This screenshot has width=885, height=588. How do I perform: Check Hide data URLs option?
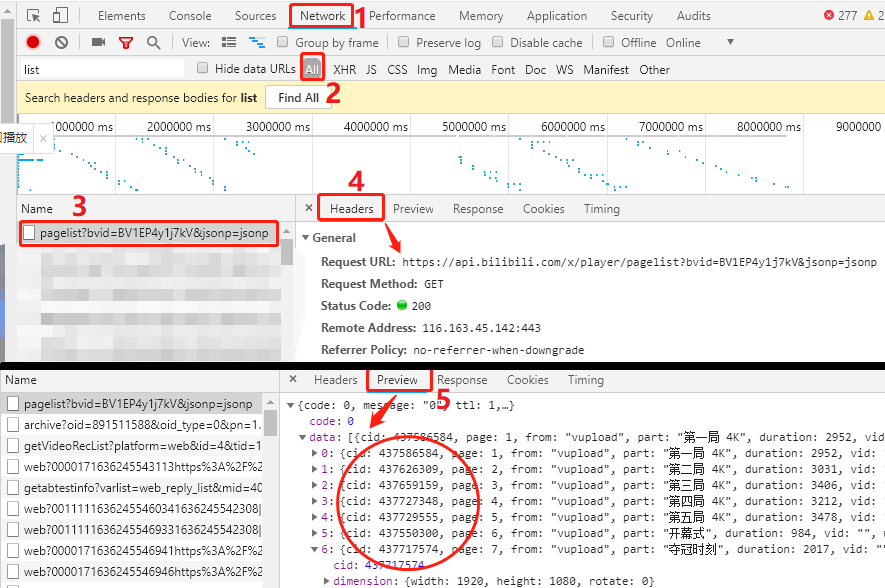[x=202, y=68]
